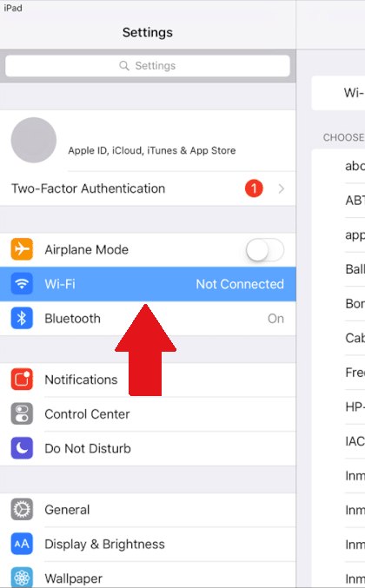Viewport: 365px width, 588px height.
Task: Click the Settings search field
Action: pyautogui.click(x=148, y=66)
